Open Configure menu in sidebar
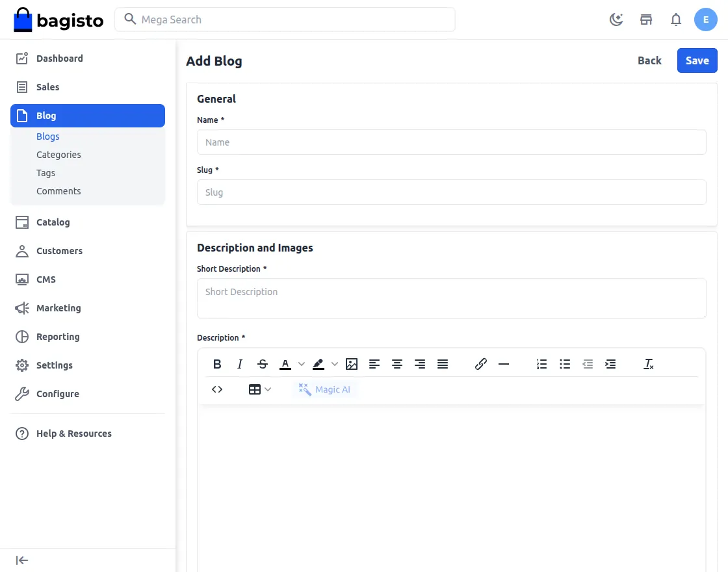The width and height of the screenshot is (728, 572). [87, 394]
